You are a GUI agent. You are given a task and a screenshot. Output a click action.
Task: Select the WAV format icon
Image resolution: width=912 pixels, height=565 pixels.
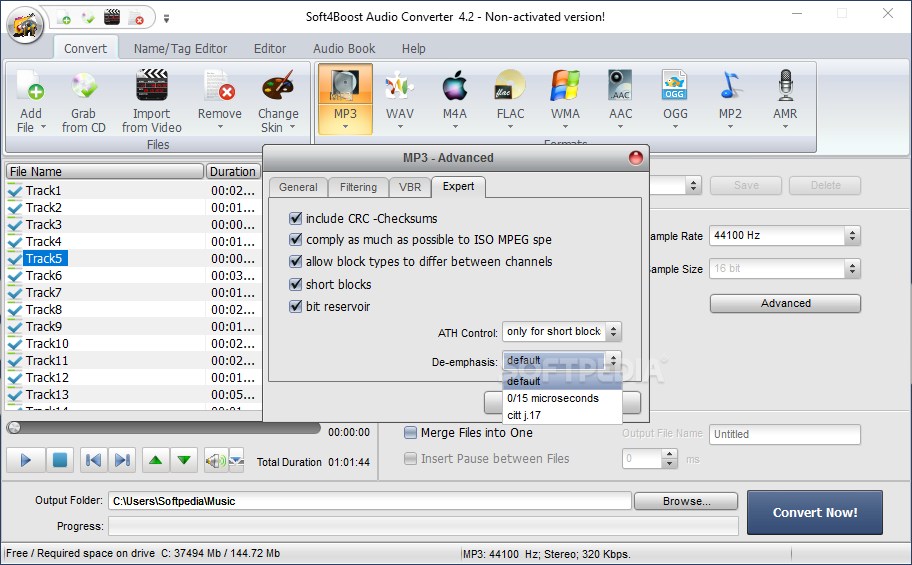pyautogui.click(x=400, y=86)
